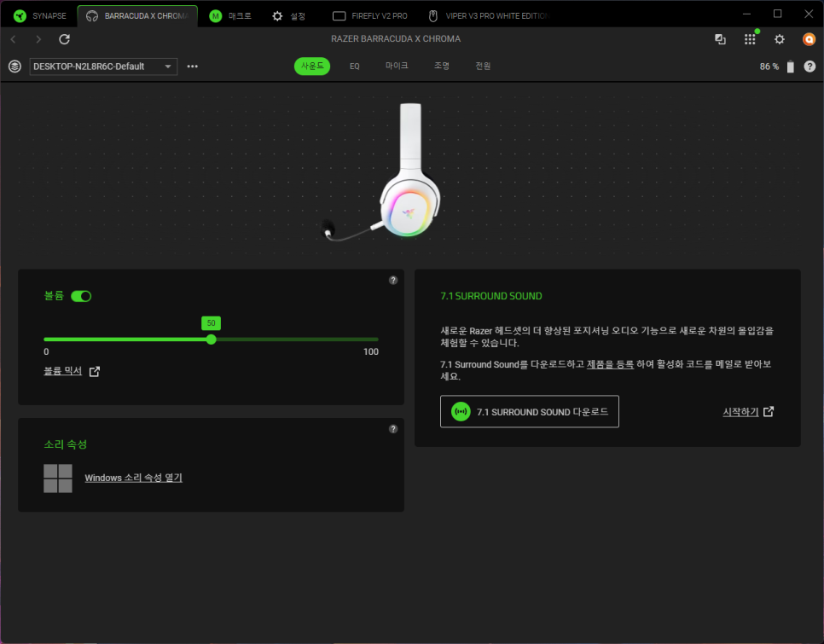Open settings gear icon at top right

pos(779,39)
